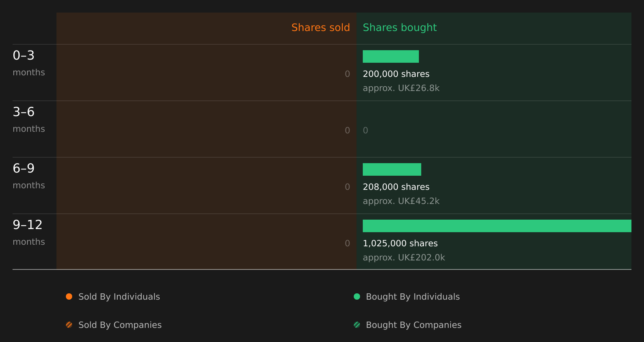
Task: Select the Sold By Individuals legend label
Action: pos(119,297)
